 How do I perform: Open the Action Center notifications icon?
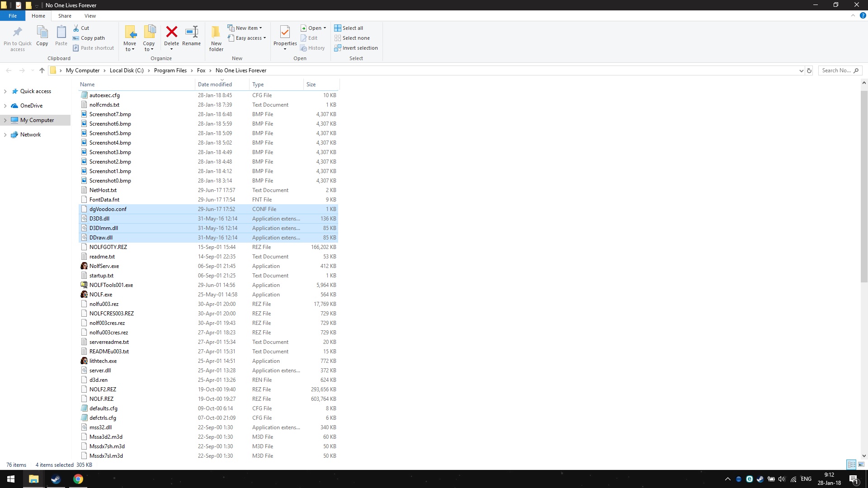pyautogui.click(x=854, y=479)
